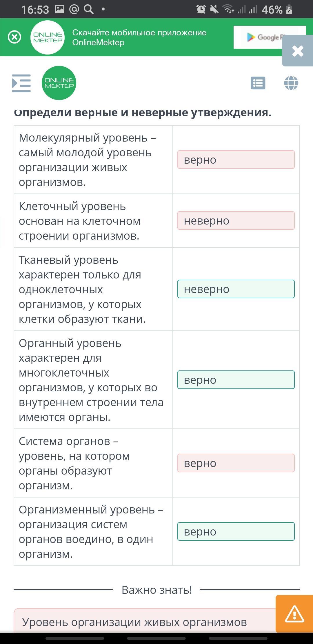Click the OnlineMektep logo in the banner
The image size is (313, 644).
[x=48, y=37]
